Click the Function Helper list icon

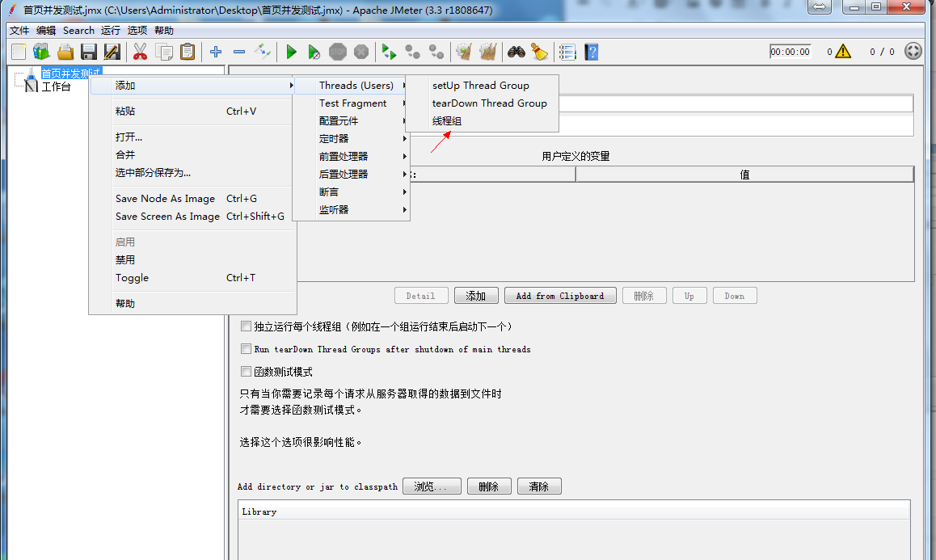click(x=567, y=52)
